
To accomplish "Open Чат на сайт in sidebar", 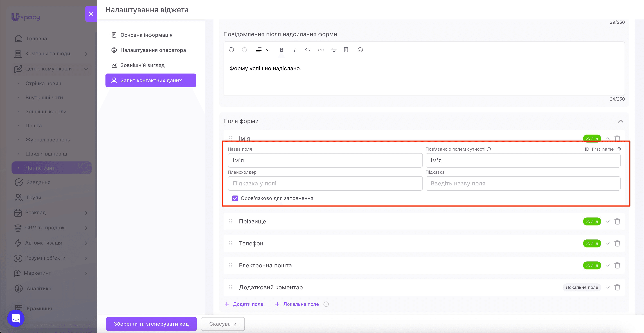I will 51,168.
